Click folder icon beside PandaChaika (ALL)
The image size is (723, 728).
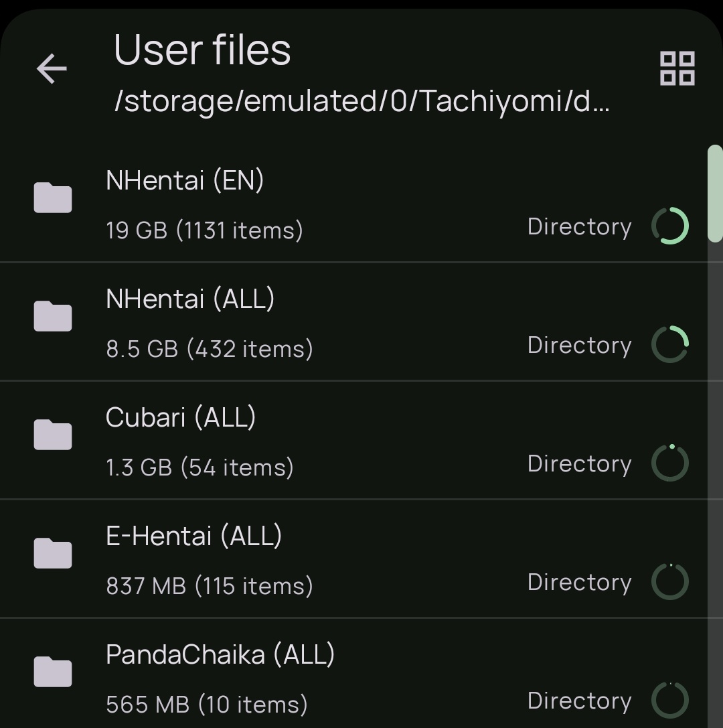(x=53, y=671)
